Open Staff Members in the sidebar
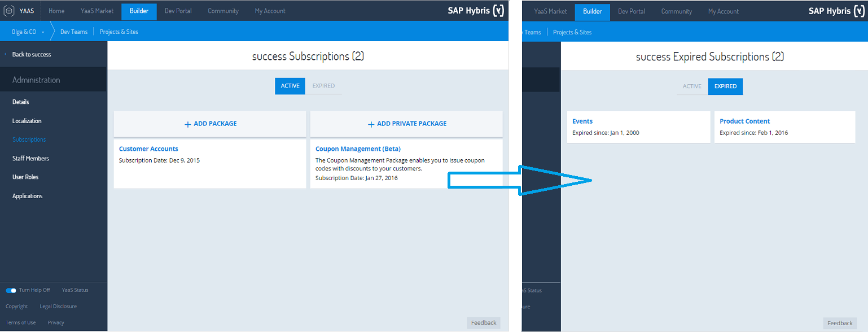The image size is (868, 332). click(x=30, y=159)
